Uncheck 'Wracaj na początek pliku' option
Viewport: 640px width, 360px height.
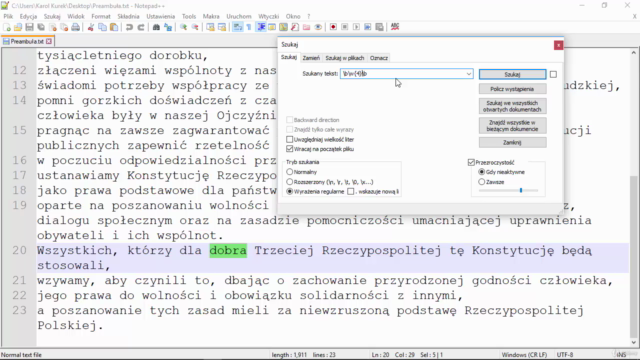click(289, 149)
